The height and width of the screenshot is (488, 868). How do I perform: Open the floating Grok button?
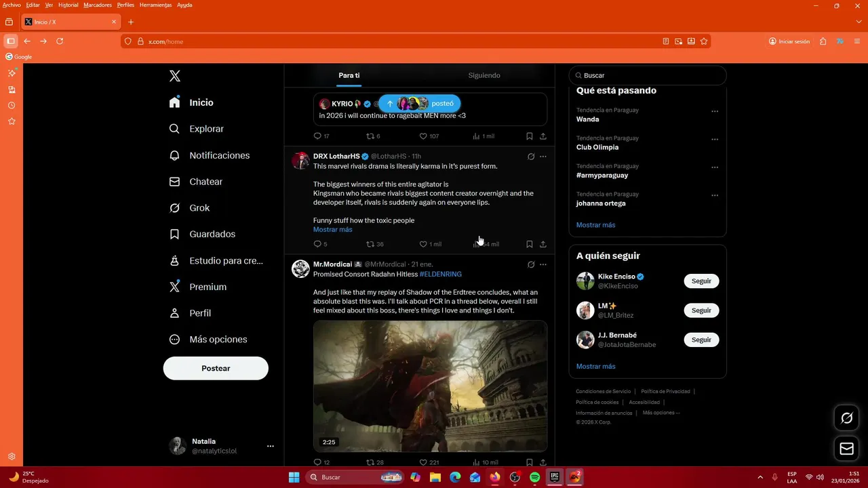click(x=846, y=418)
